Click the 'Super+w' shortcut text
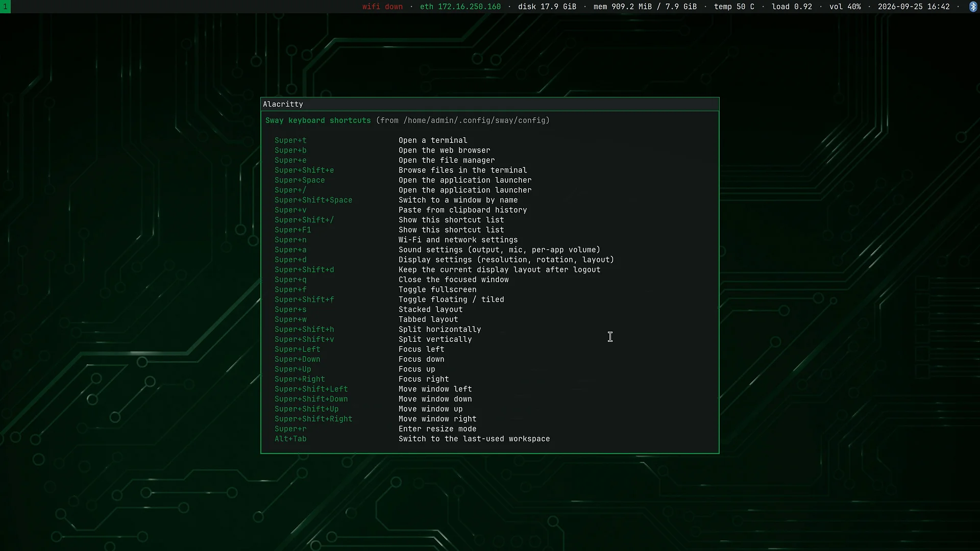The image size is (980, 551). pos(290,319)
